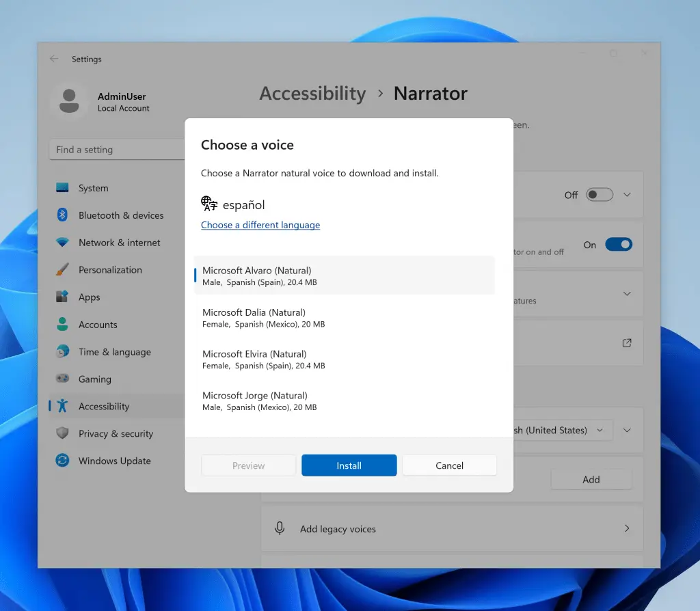Click the Add legacy voices microphone icon
The width and height of the screenshot is (700, 611).
(280, 529)
